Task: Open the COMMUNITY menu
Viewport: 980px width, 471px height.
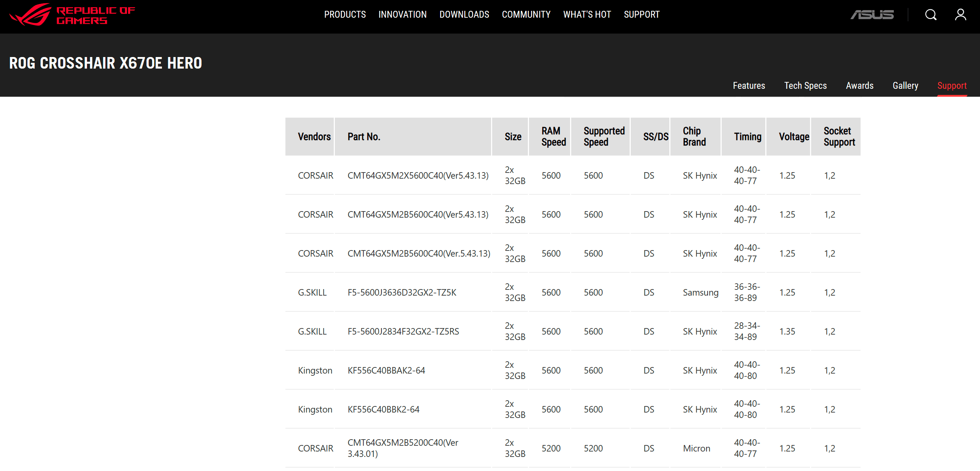Action: coord(526,14)
